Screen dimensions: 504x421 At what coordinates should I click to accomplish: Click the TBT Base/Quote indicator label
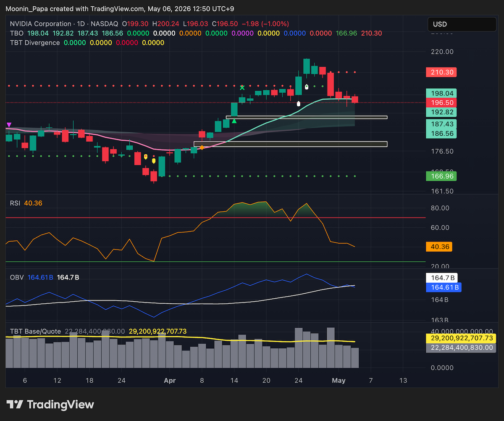(x=35, y=332)
